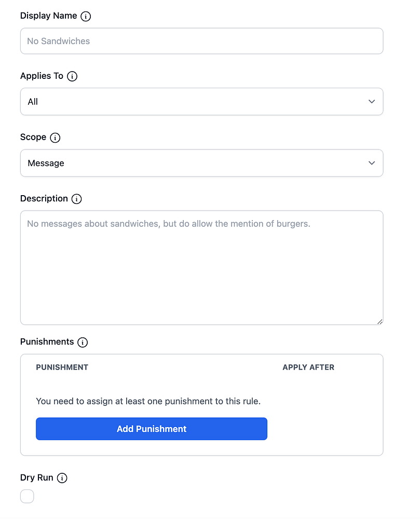This screenshot has width=420, height=519.
Task: Click the Description textarea resize handle
Action: coord(380,322)
